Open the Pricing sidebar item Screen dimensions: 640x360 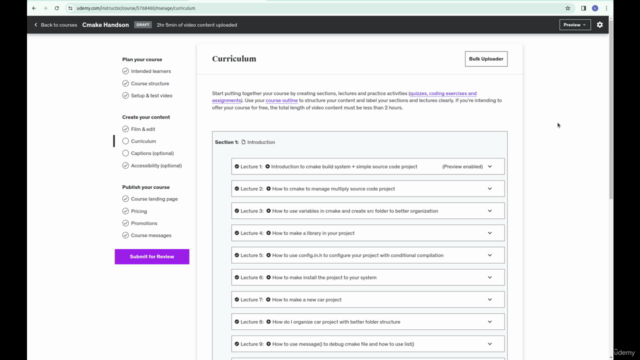click(x=139, y=211)
